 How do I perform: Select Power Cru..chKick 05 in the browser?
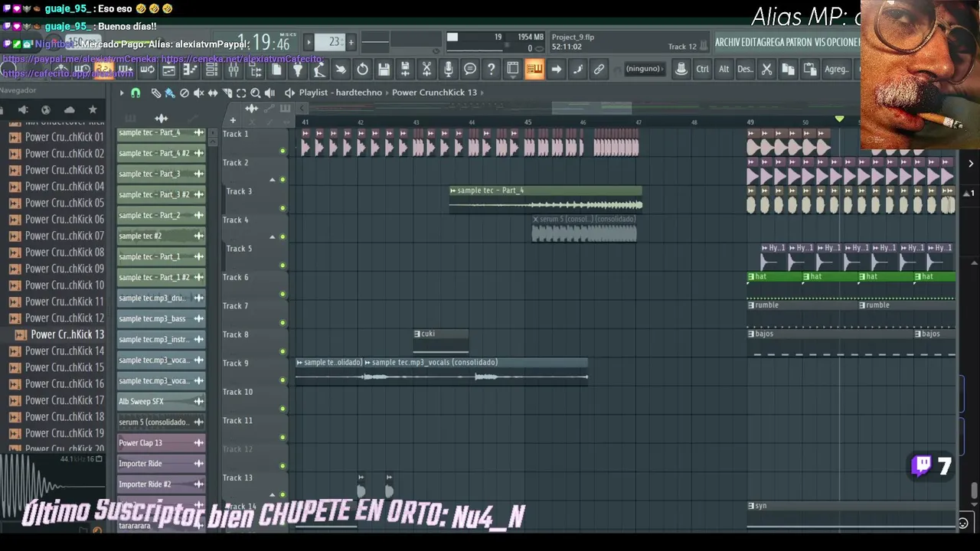click(64, 203)
